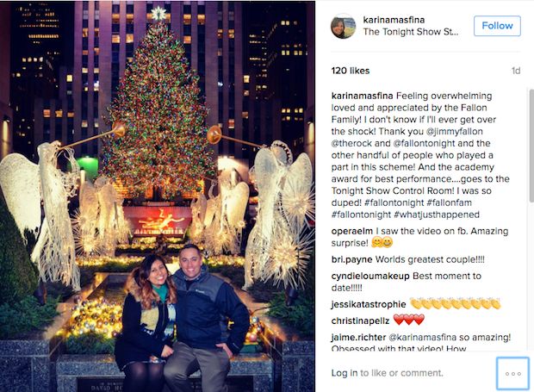Image resolution: width=534 pixels, height=392 pixels.
Task: View the 120 likes list
Action: point(350,71)
